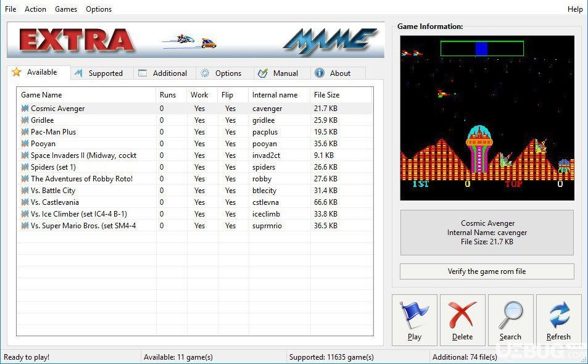Sort by Work column header

click(202, 95)
